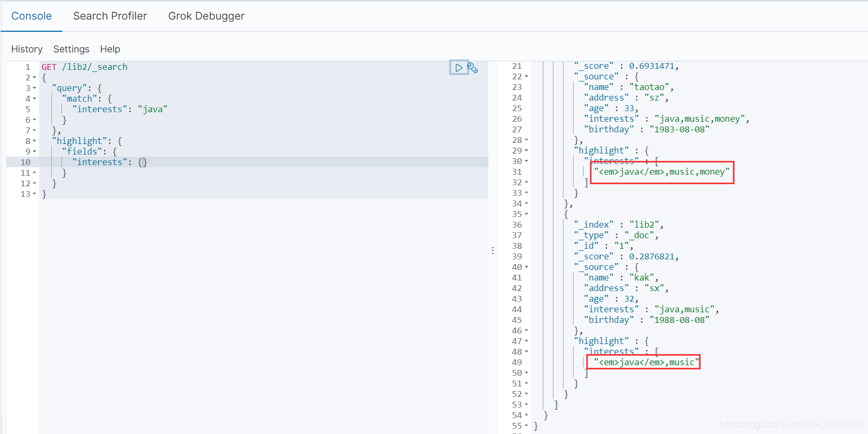The height and width of the screenshot is (434, 868).
Task: Collapse the "highlight" block at editor line 8
Action: point(34,141)
